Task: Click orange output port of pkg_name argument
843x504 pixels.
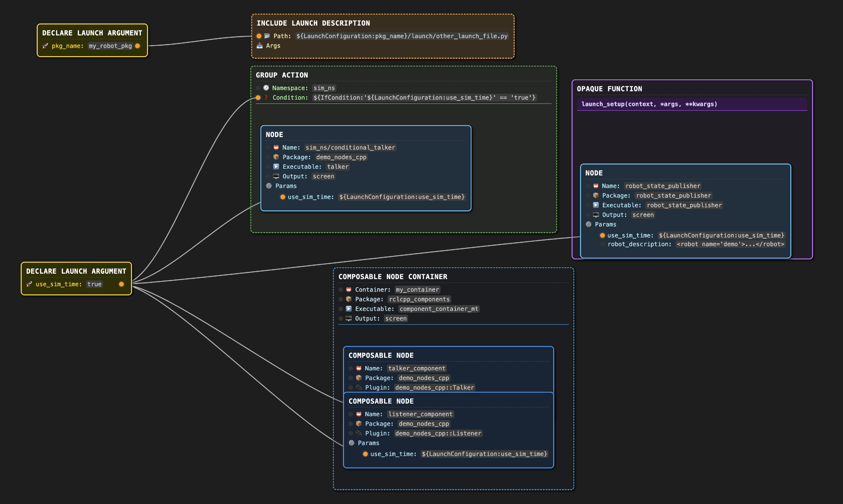Action: click(137, 46)
